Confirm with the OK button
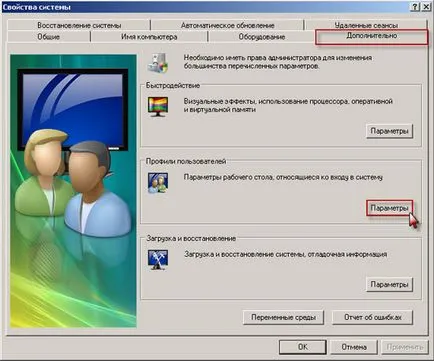434x361 pixels. (303, 347)
